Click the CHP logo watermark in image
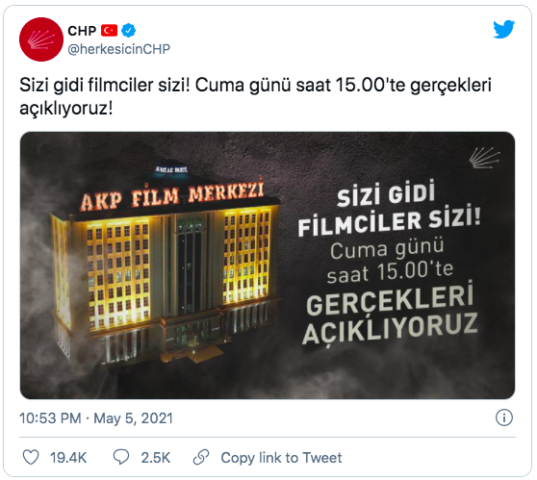Image resolution: width=537 pixels, height=480 pixels. [484, 157]
